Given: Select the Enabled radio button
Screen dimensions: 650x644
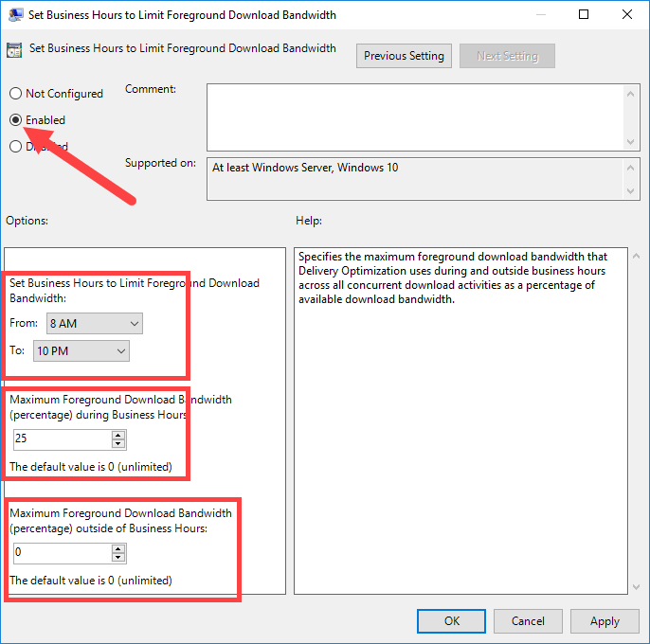Looking at the screenshot, I should (15, 119).
